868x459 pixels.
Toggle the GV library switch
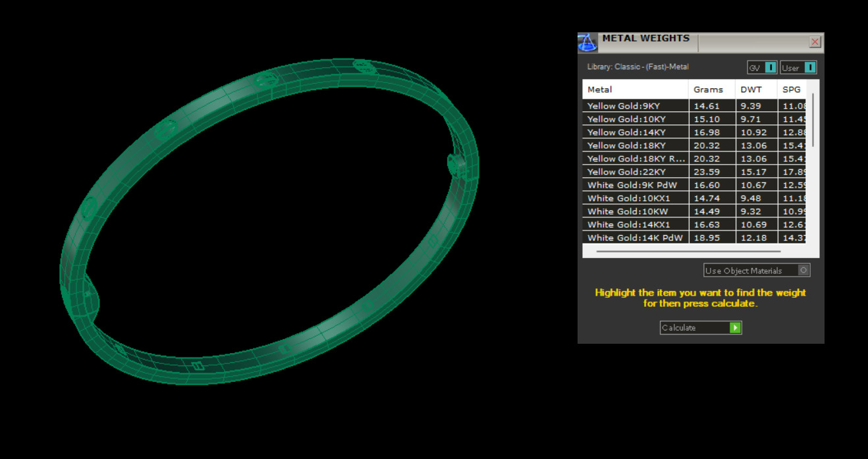point(762,68)
